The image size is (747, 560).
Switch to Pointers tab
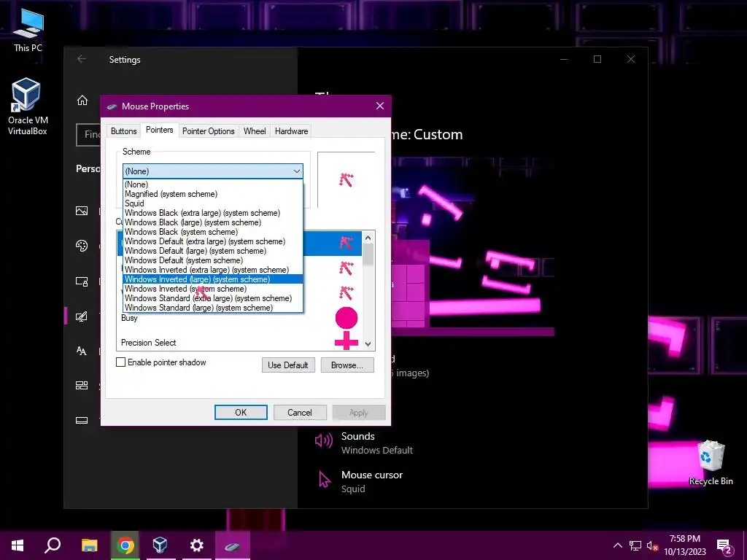(x=160, y=130)
